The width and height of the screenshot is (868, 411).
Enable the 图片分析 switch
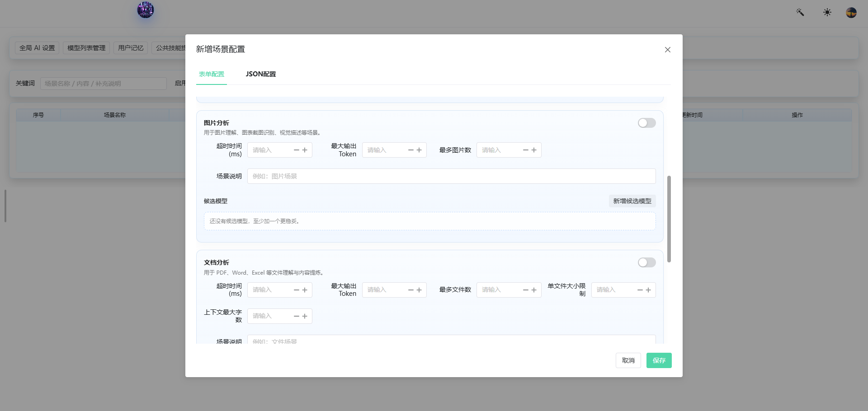point(647,123)
